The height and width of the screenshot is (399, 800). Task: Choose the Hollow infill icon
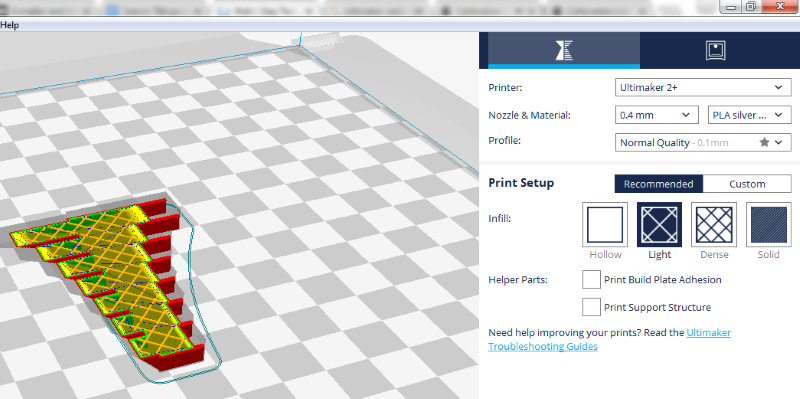tap(605, 225)
